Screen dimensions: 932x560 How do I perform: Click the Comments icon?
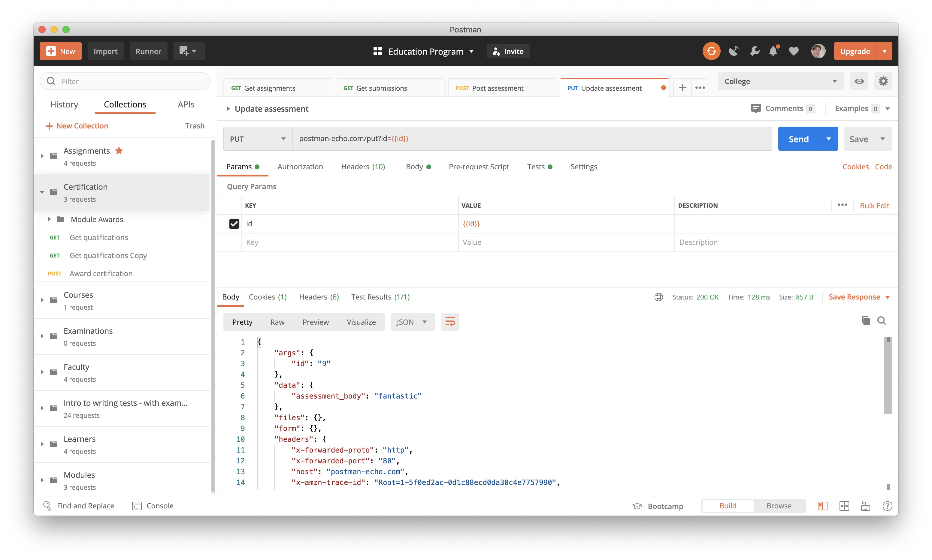click(756, 108)
